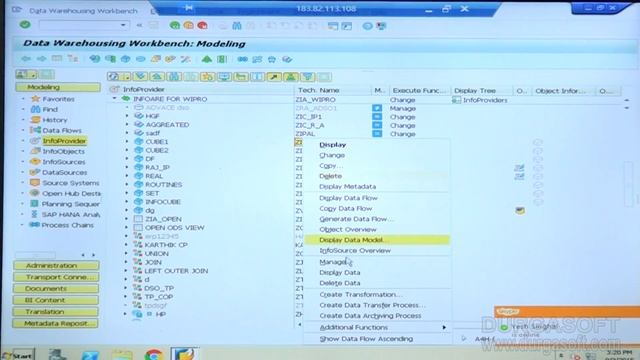
Task: Click the Execute Function column header
Action: 420,91
